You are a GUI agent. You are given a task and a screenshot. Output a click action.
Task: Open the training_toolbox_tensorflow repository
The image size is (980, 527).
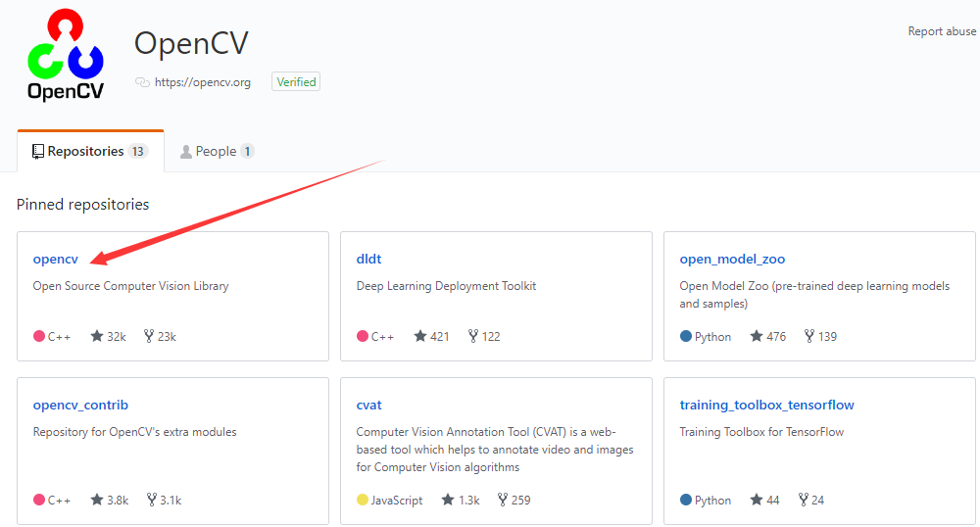(x=766, y=405)
